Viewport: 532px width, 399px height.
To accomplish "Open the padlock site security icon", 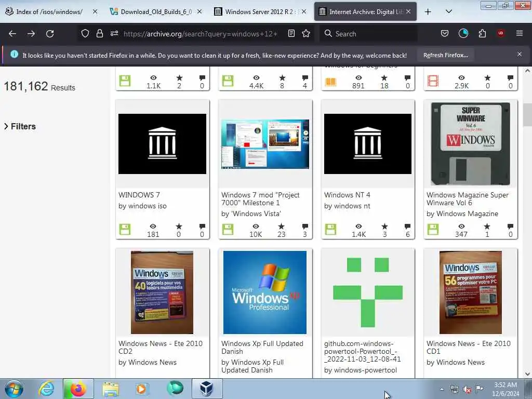I will point(99,34).
